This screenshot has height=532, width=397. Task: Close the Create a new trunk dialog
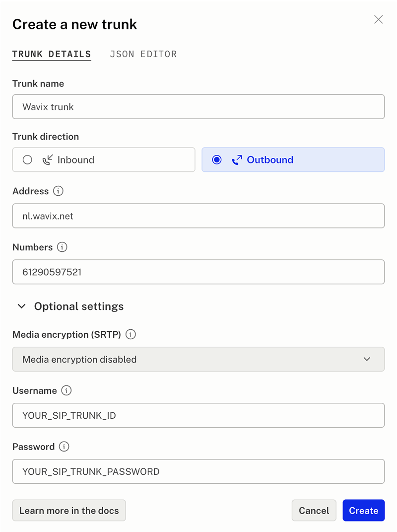379,19
